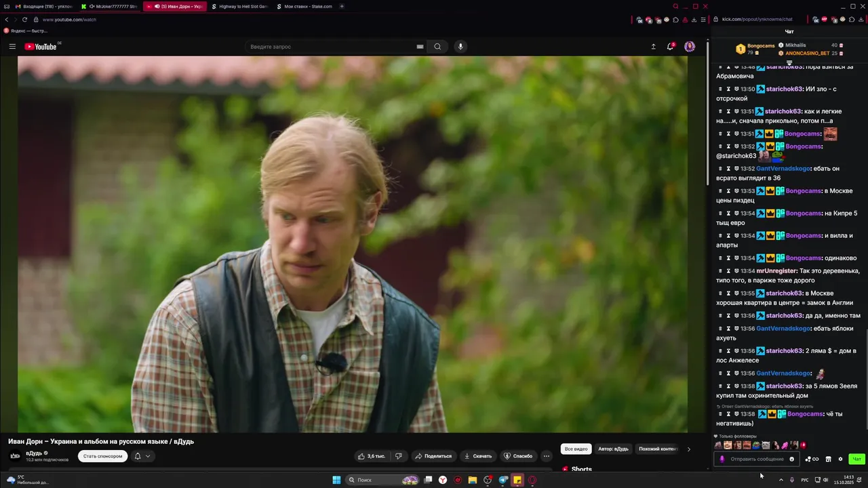Open the Windows Start button
This screenshot has width=868, height=488.
pyautogui.click(x=336, y=480)
